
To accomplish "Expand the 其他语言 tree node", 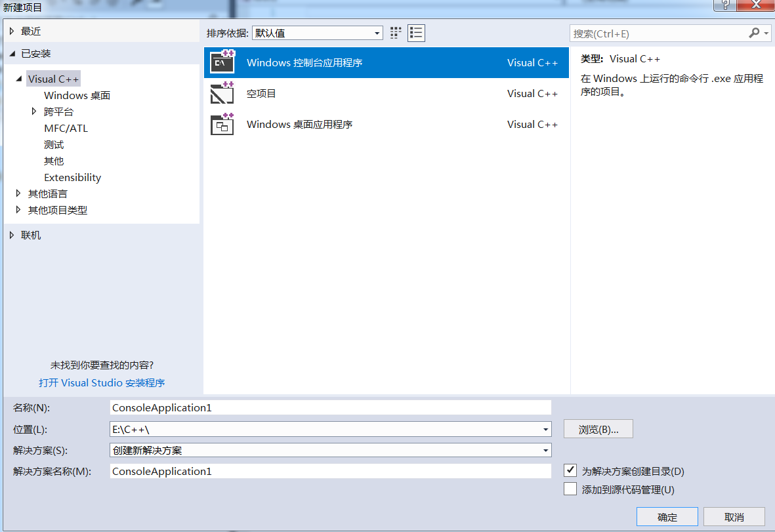I will [18, 194].
